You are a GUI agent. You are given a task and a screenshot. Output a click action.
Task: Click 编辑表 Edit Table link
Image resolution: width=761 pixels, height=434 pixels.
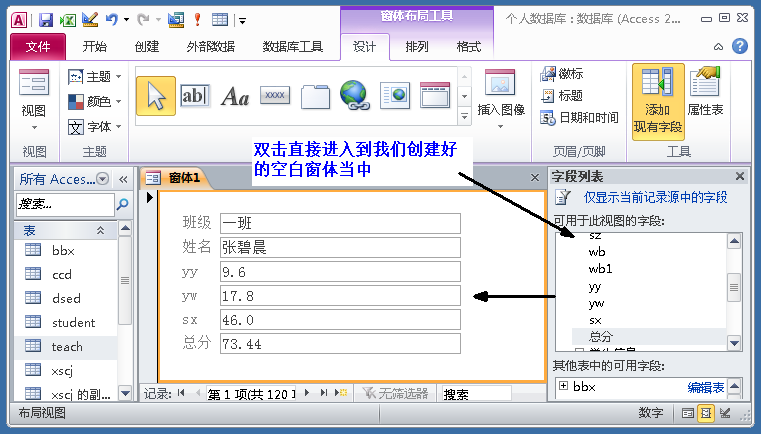pos(706,387)
